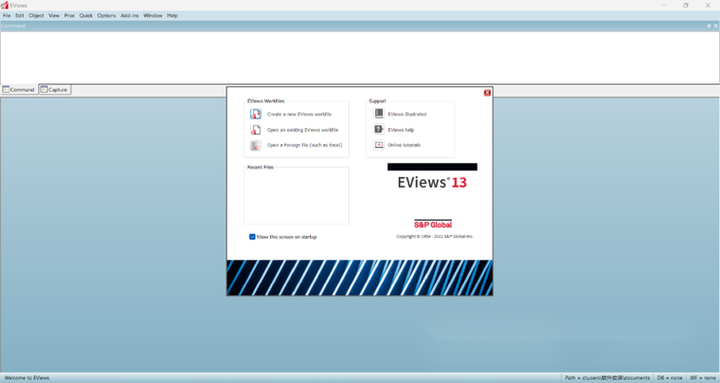Click the EViews help icon

(379, 130)
